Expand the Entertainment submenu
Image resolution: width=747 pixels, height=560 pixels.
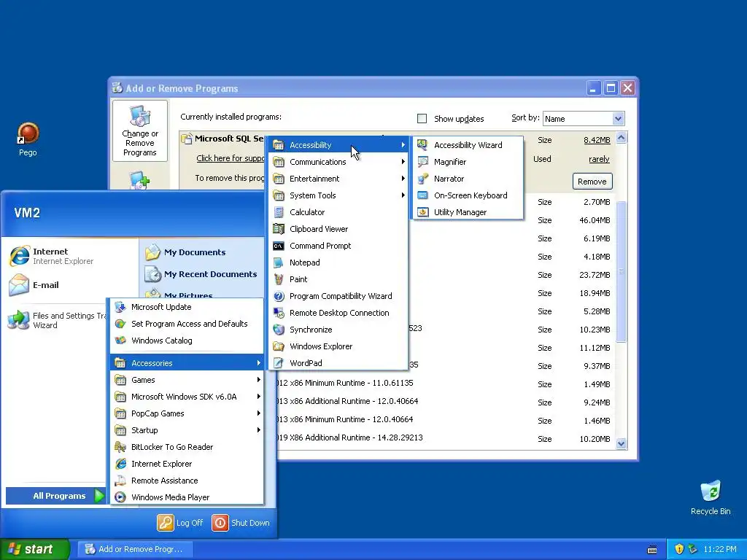pos(338,179)
